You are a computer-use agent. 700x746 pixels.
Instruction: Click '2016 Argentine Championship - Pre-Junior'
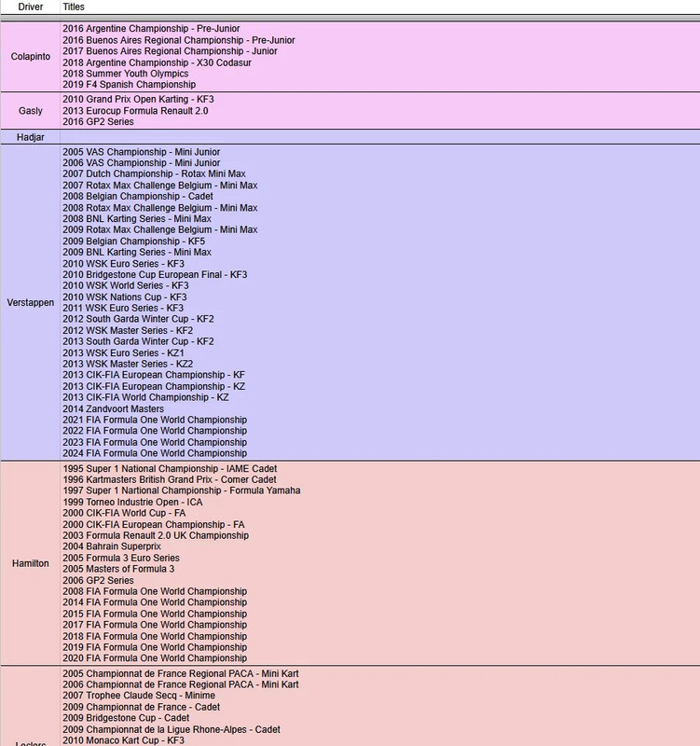[151, 29]
